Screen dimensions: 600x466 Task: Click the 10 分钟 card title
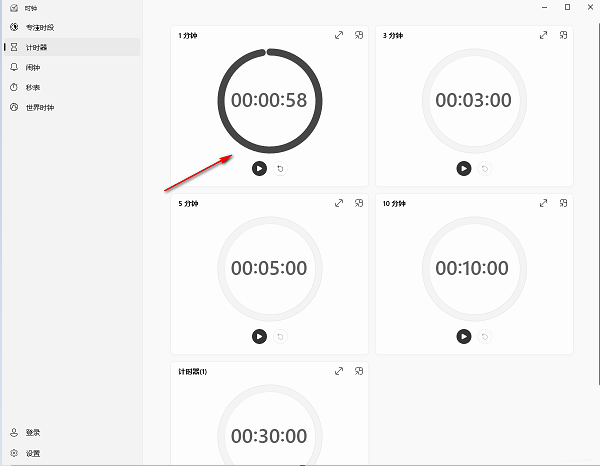[x=394, y=204]
